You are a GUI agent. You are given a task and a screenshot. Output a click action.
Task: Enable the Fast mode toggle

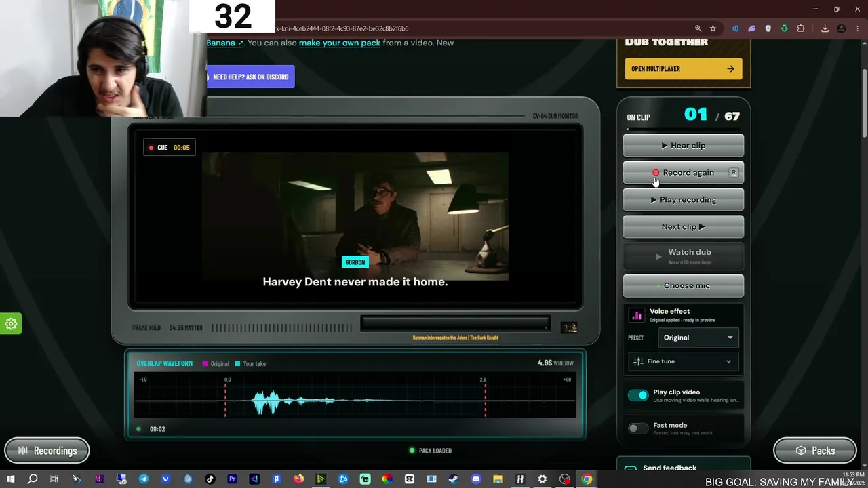tap(638, 428)
